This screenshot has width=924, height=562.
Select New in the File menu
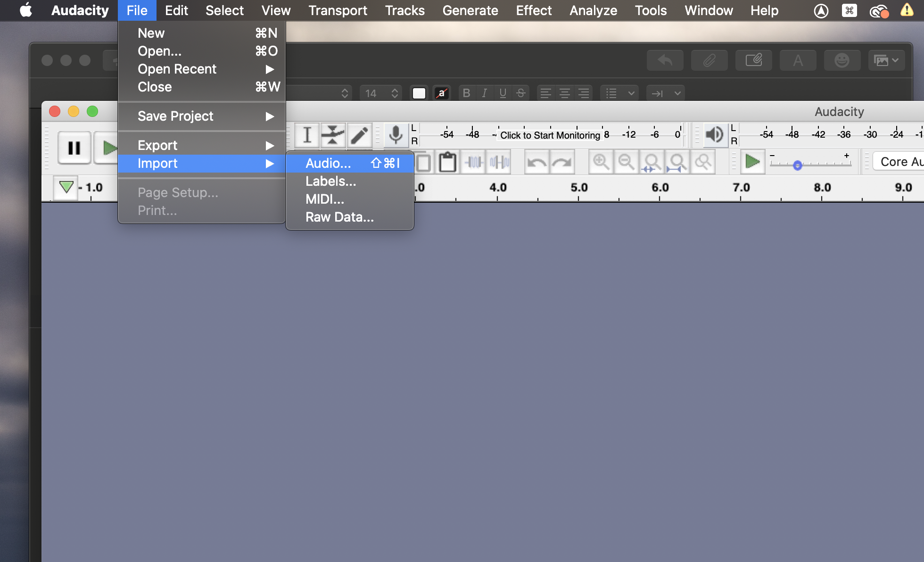click(x=202, y=33)
